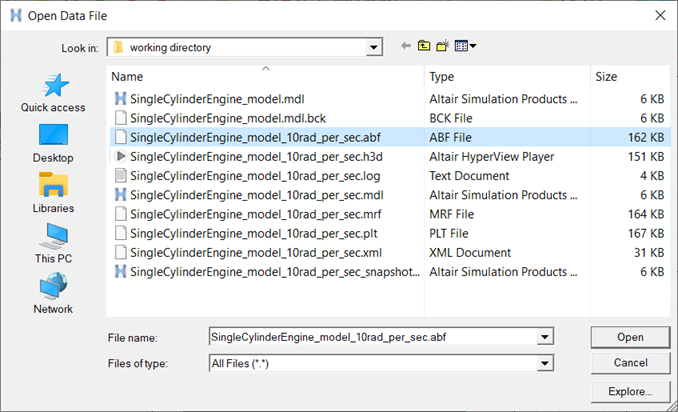Go to Desktop in sidebar
The height and width of the screenshot is (412, 678).
point(53,144)
